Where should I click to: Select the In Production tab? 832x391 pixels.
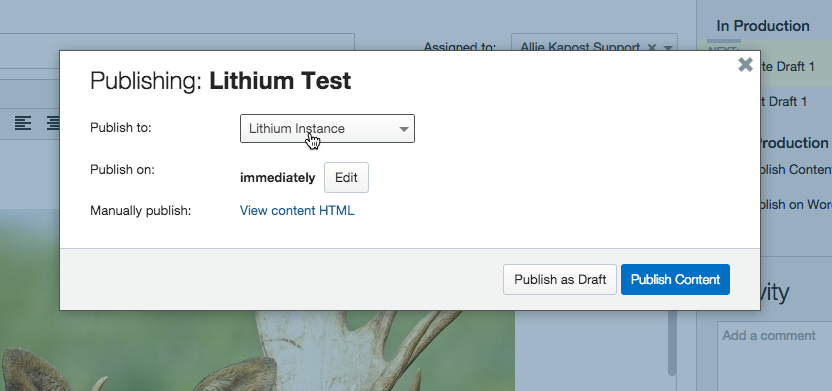click(762, 26)
